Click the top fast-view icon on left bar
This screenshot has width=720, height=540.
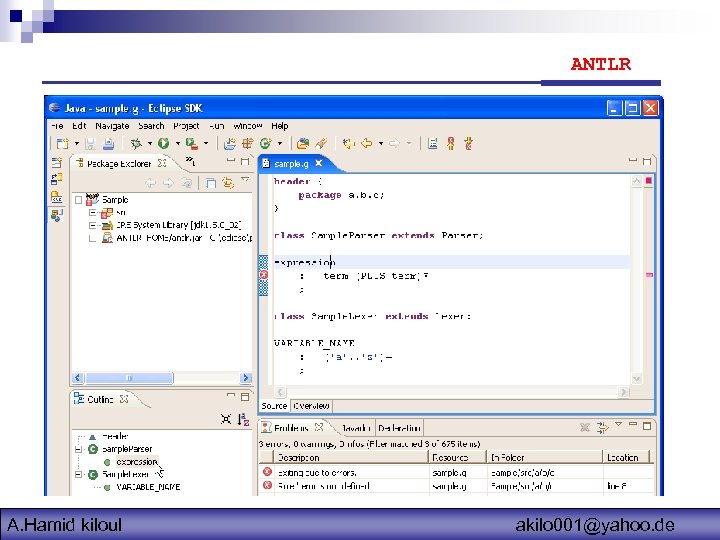(x=56, y=162)
